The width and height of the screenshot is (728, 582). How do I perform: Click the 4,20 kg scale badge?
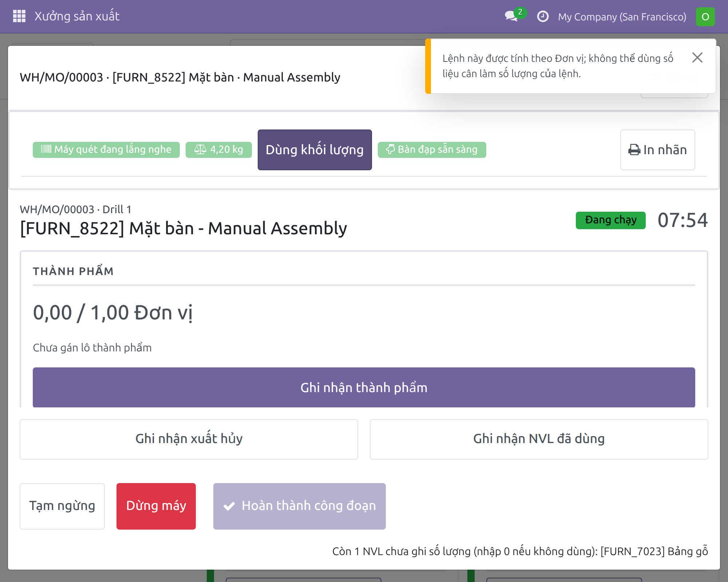219,150
